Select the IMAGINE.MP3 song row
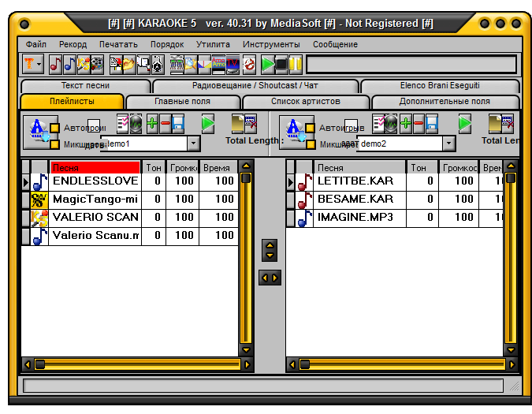Image resolution: width=532 pixels, height=414 pixels. (395, 218)
